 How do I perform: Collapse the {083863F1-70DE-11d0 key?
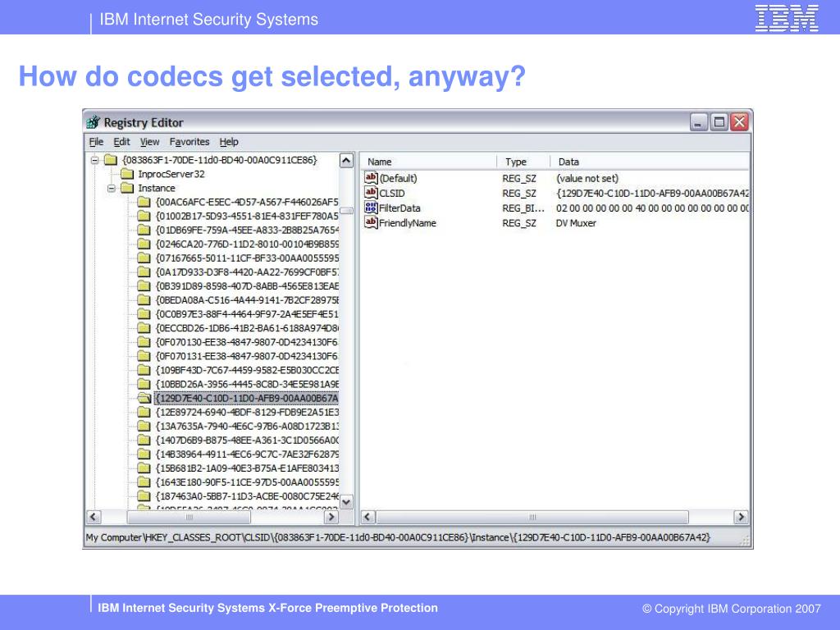point(95,160)
